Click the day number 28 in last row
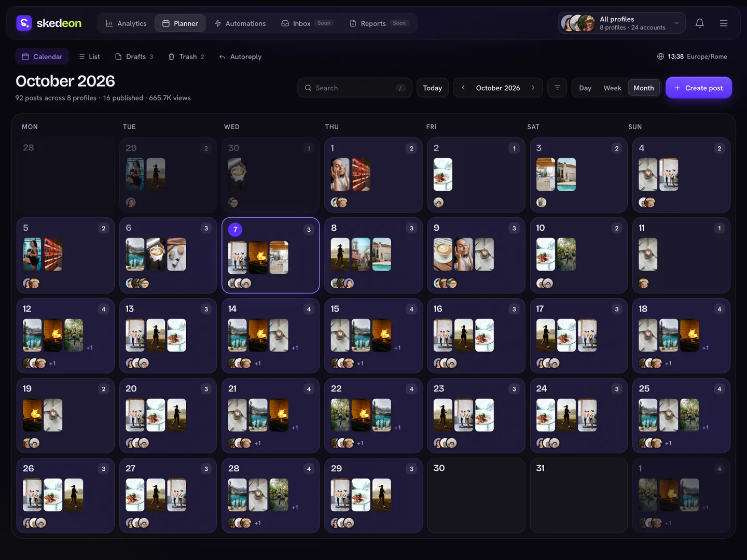This screenshot has width=747, height=560. pos(234,468)
